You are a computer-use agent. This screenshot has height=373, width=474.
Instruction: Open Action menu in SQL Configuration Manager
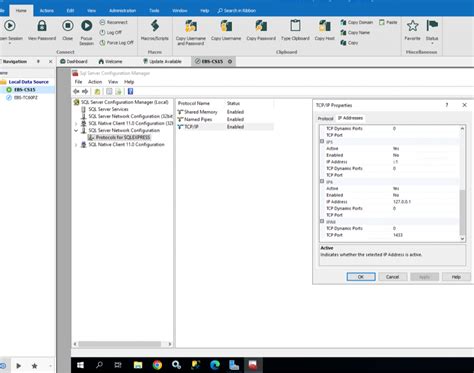pos(95,82)
